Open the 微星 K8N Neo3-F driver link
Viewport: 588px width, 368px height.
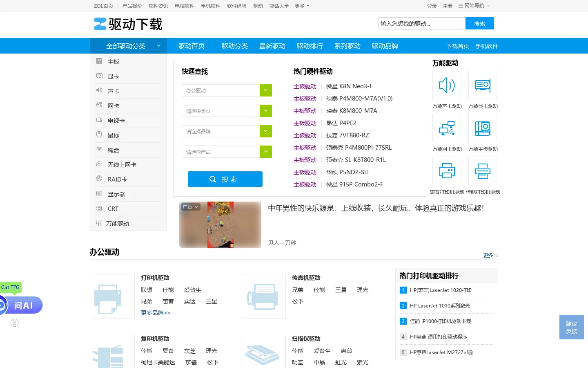[x=349, y=86]
